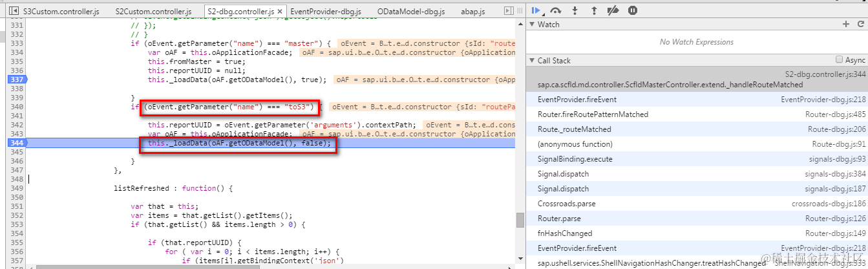
Task: Step into next function call
Action: coord(575,10)
